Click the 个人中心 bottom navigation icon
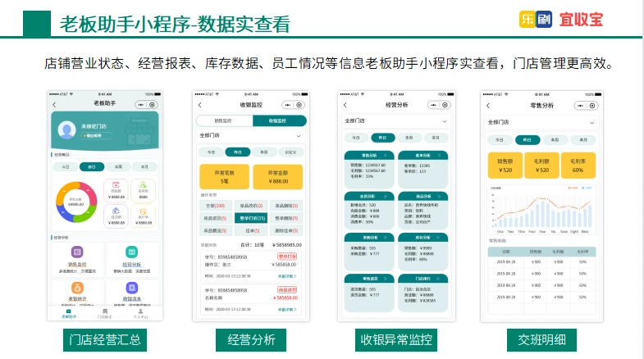The width and height of the screenshot is (644, 359). [x=141, y=312]
